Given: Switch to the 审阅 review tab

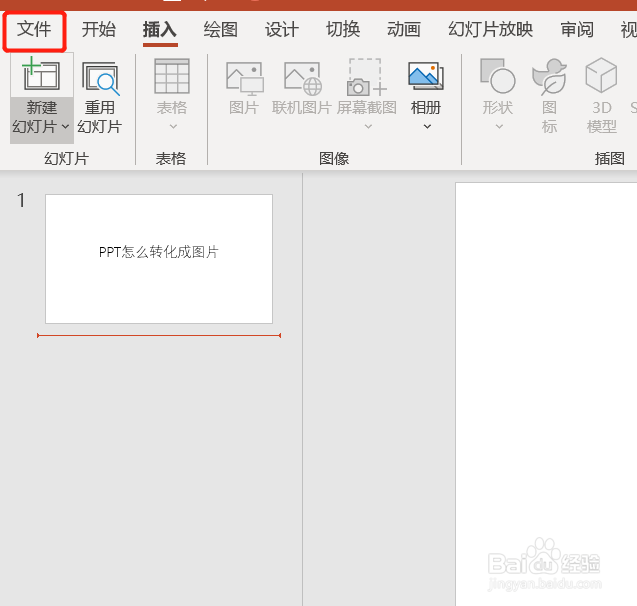Looking at the screenshot, I should click(577, 30).
